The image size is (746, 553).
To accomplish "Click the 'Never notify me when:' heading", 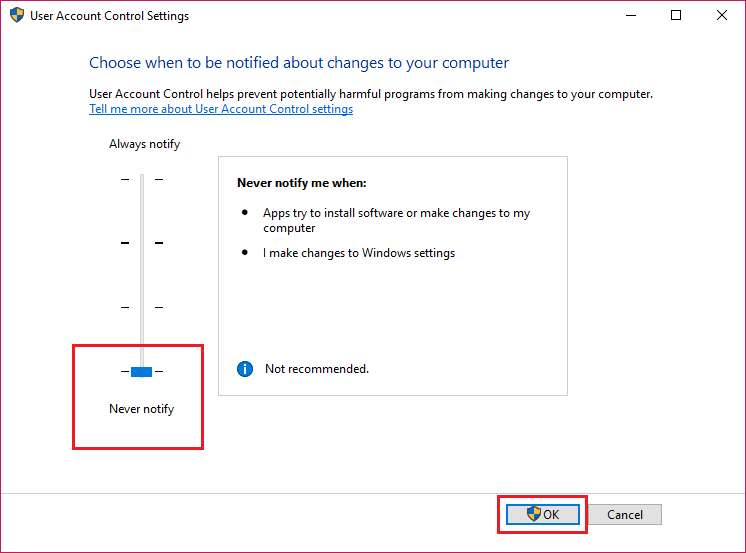I will pos(302,183).
